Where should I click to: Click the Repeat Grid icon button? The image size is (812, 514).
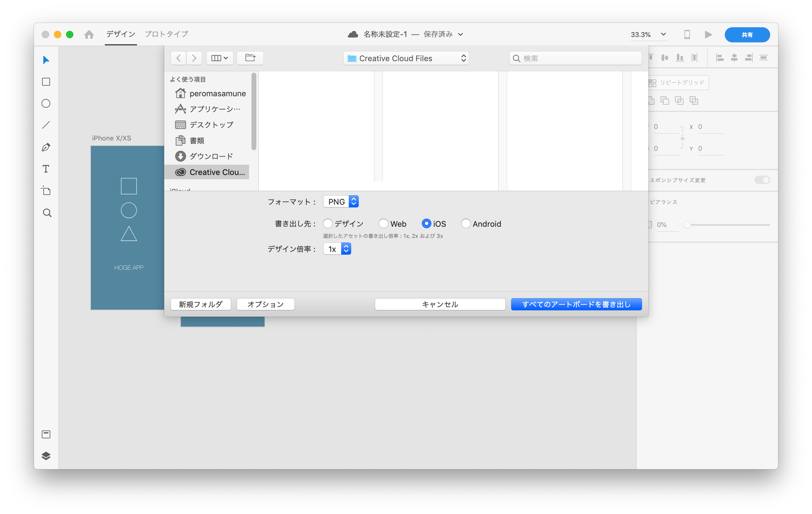pos(678,83)
